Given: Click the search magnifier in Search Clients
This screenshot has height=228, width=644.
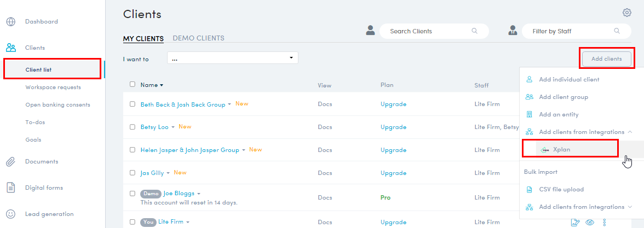Looking at the screenshot, I should point(474,31).
